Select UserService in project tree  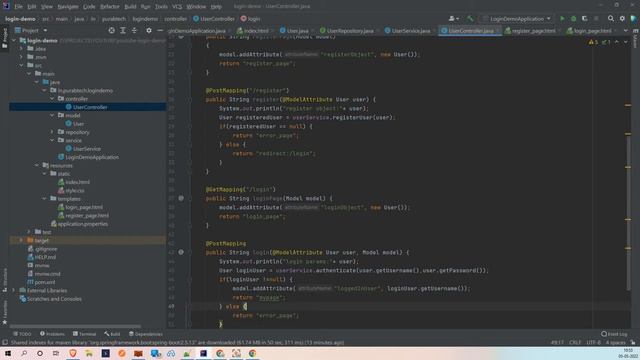coord(87,149)
